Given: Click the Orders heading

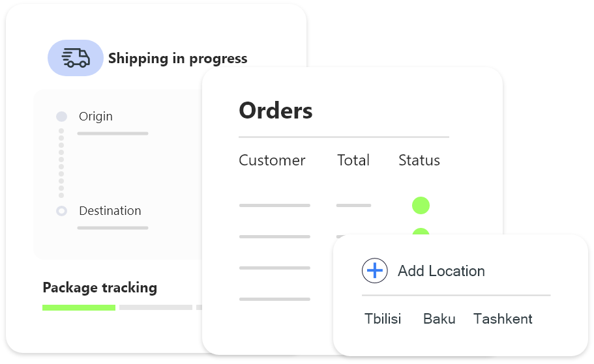Looking at the screenshot, I should point(275,111).
